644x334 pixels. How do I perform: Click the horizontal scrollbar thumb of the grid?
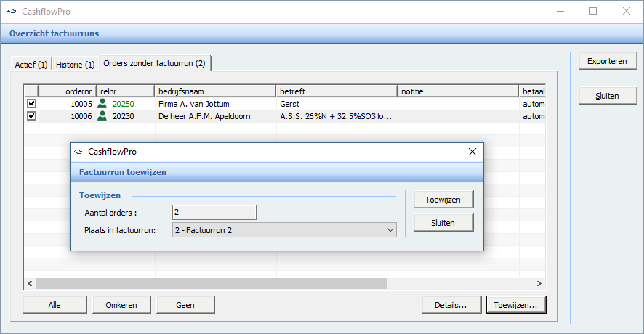211,283
